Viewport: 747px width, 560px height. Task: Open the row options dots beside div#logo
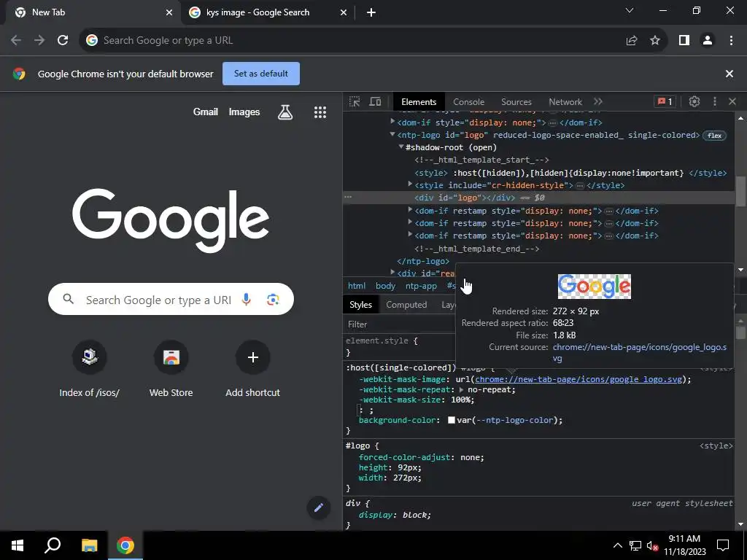(x=348, y=197)
